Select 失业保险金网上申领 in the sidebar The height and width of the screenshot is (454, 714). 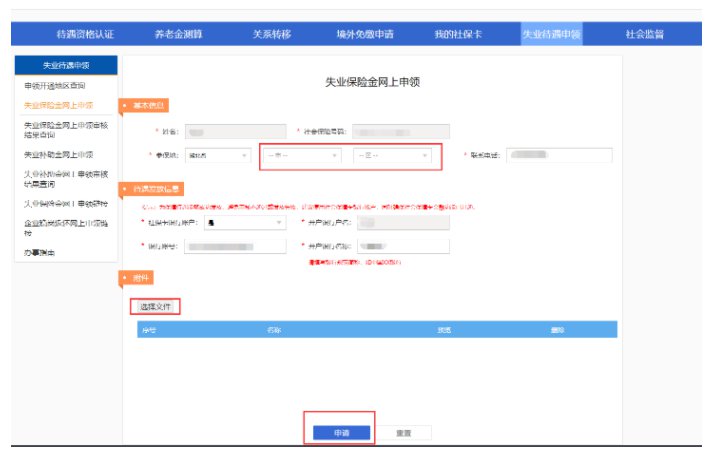point(58,104)
